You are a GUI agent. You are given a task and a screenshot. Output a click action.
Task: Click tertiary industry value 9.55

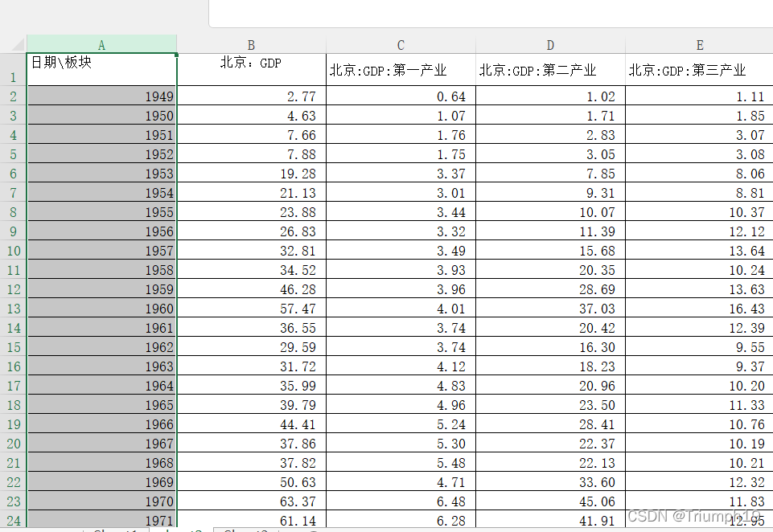[x=700, y=347]
